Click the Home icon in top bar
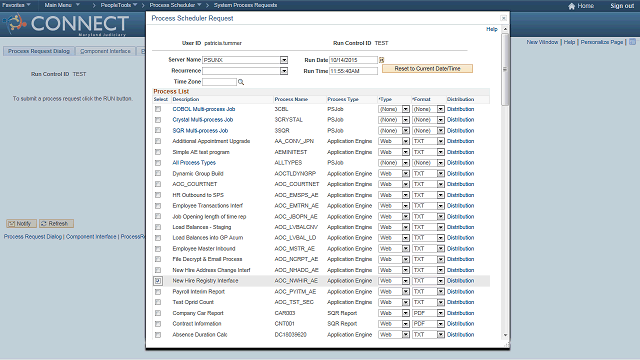 pyautogui.click(x=571, y=6)
